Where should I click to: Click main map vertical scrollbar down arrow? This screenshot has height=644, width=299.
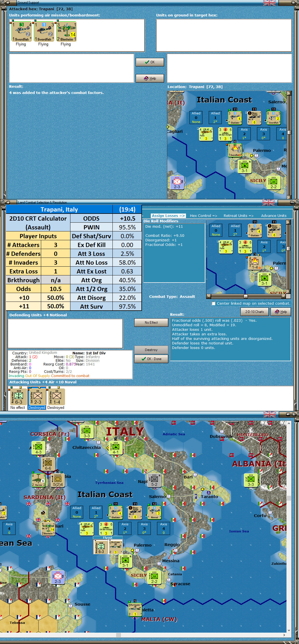[x=289, y=630]
